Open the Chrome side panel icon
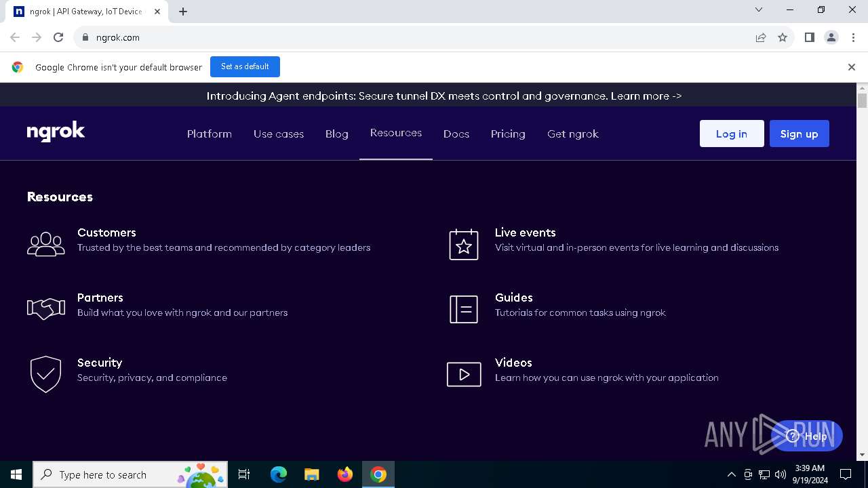 [x=809, y=37]
